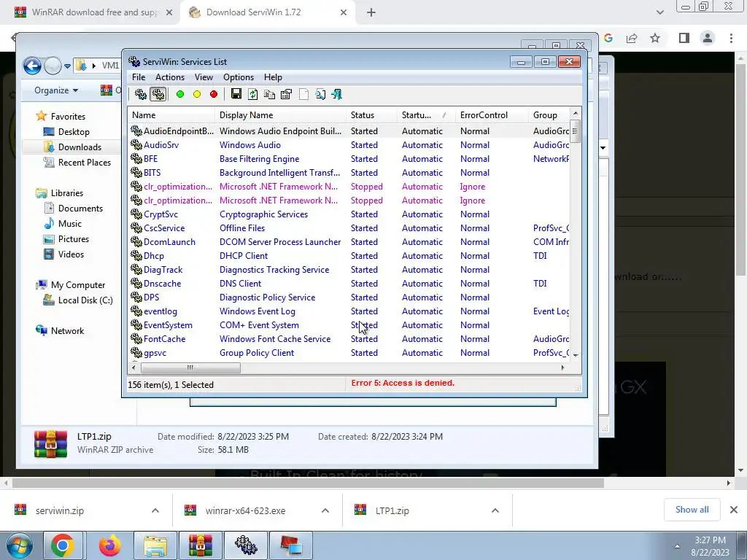Screen dimensions: 747x560
Task: Select the AudioSrv service row
Action: coord(349,145)
